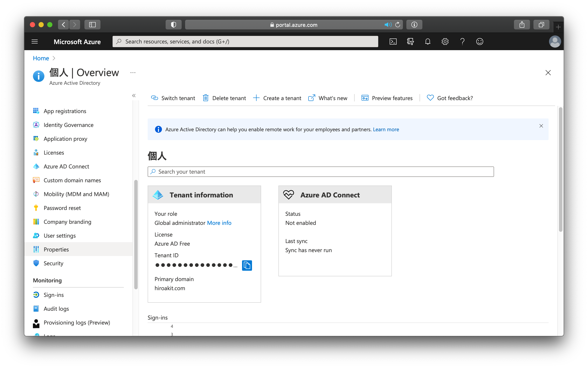Open the Properties menu item
The height and width of the screenshot is (368, 588).
(56, 250)
